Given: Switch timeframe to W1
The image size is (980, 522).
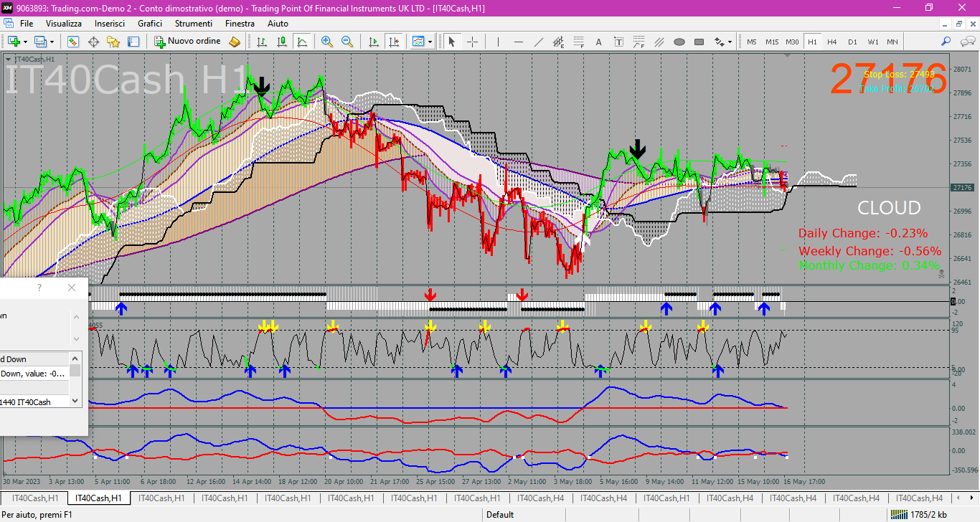Looking at the screenshot, I should click(x=872, y=42).
